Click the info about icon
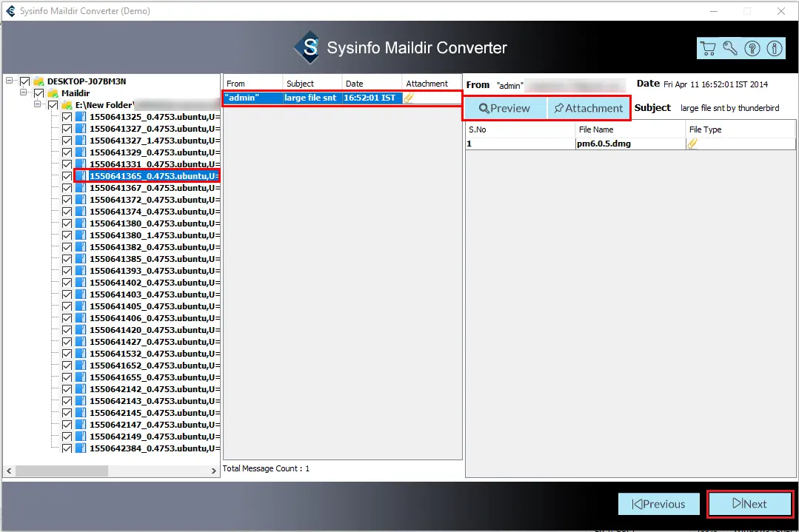799x532 pixels. coord(775,48)
